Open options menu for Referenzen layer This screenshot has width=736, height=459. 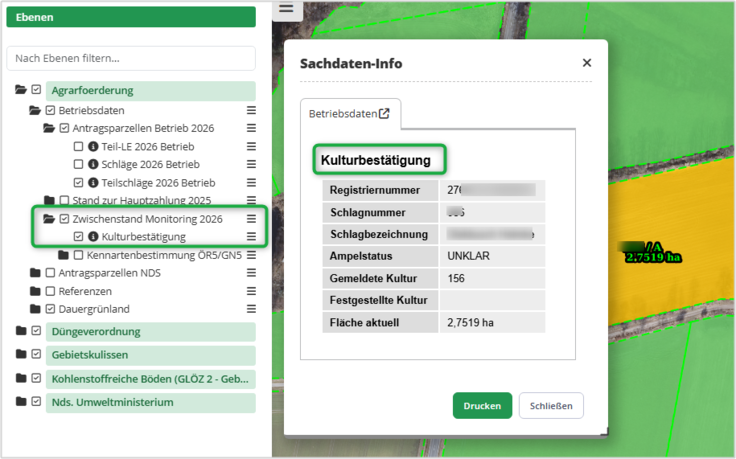click(251, 291)
